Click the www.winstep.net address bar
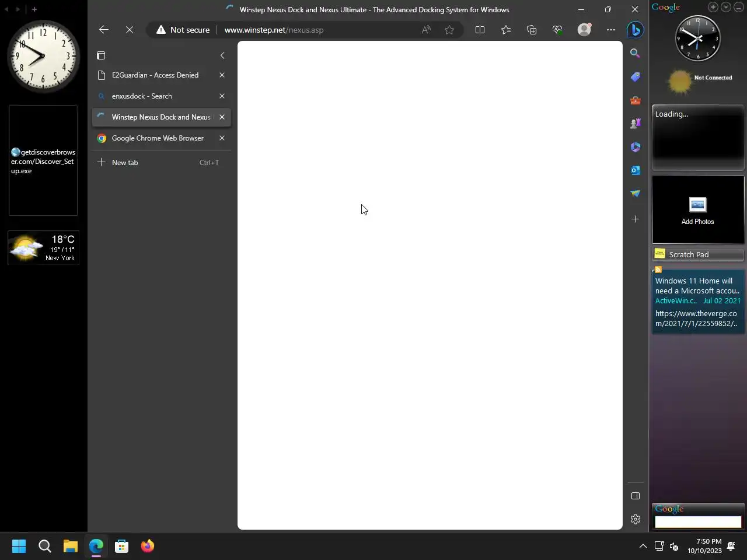747x560 pixels. [x=274, y=30]
